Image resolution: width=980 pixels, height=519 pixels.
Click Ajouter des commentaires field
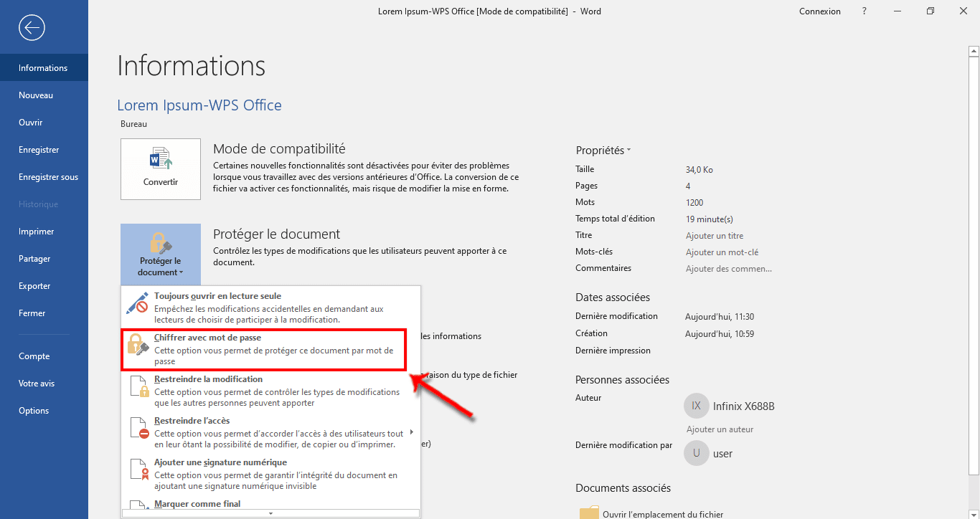(x=729, y=269)
